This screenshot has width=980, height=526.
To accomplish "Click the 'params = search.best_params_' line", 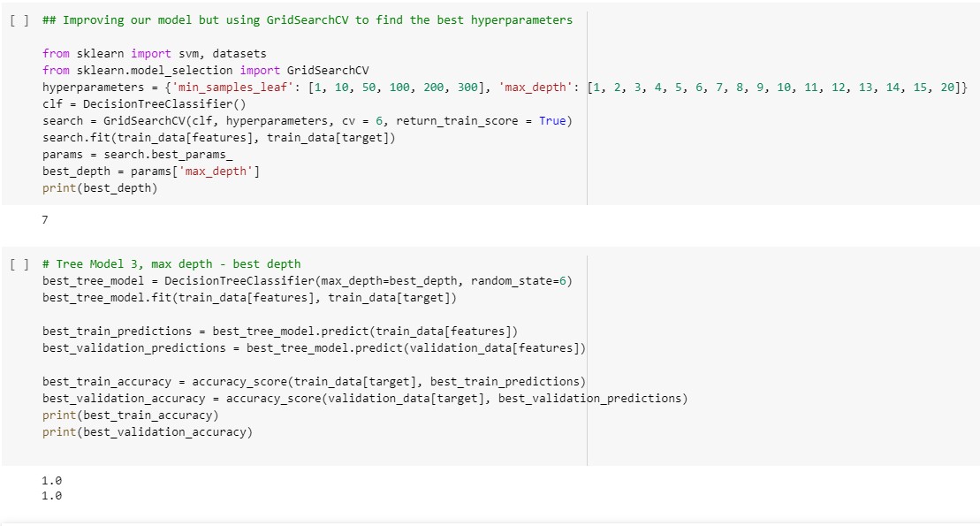I will tap(137, 155).
